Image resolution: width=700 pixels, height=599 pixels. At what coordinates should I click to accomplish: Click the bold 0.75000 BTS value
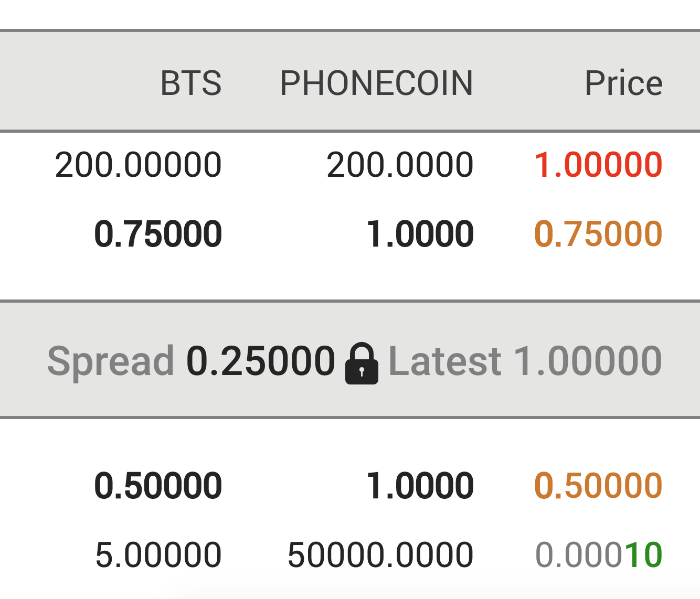(158, 234)
